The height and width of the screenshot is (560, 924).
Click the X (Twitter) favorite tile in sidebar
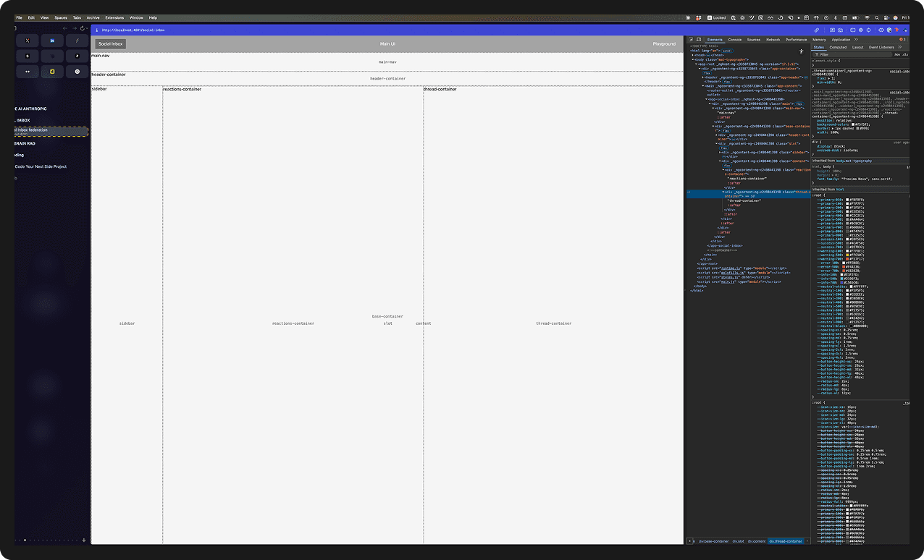[28, 41]
